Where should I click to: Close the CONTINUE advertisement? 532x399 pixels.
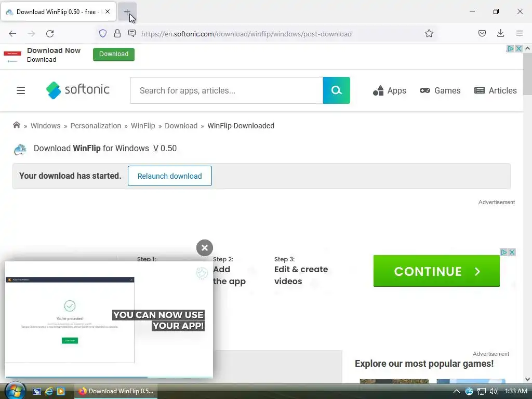click(x=512, y=252)
